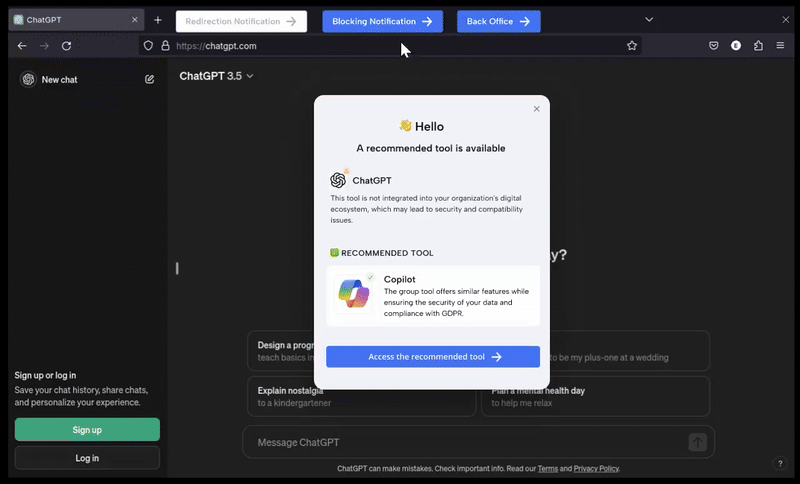800x484 pixels.
Task: Click the RECOMMENDED TOOL label
Action: (x=387, y=253)
